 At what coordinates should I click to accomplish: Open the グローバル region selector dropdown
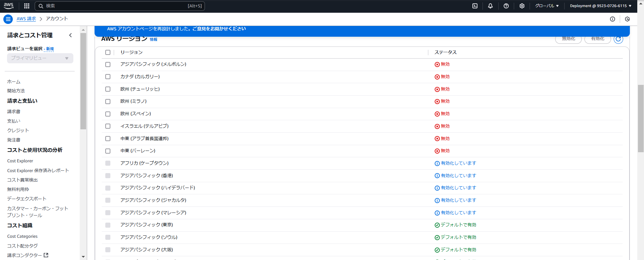click(547, 6)
